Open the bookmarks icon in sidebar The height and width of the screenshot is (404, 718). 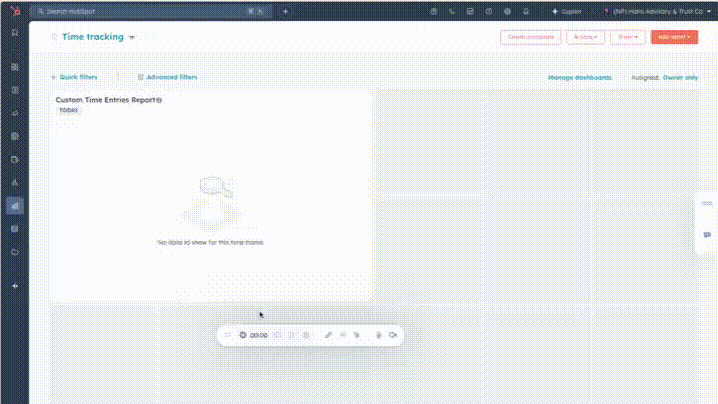click(14, 32)
